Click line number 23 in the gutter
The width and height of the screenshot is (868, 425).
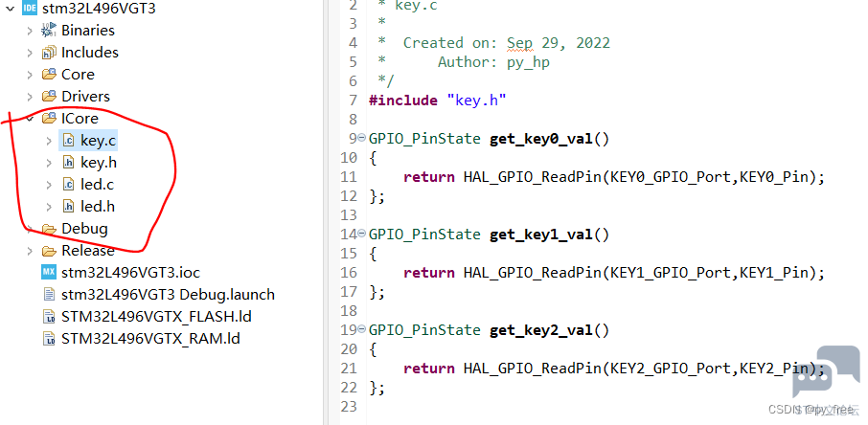click(x=350, y=406)
